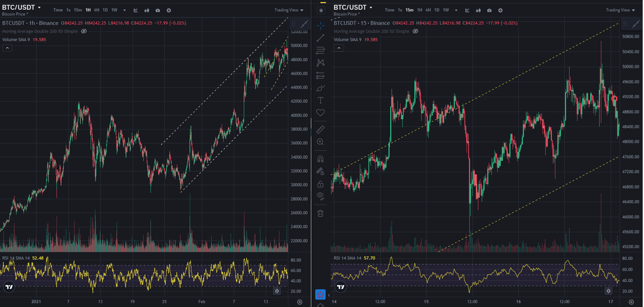
Task: Open right chart settings gear
Action: [x=631, y=302]
